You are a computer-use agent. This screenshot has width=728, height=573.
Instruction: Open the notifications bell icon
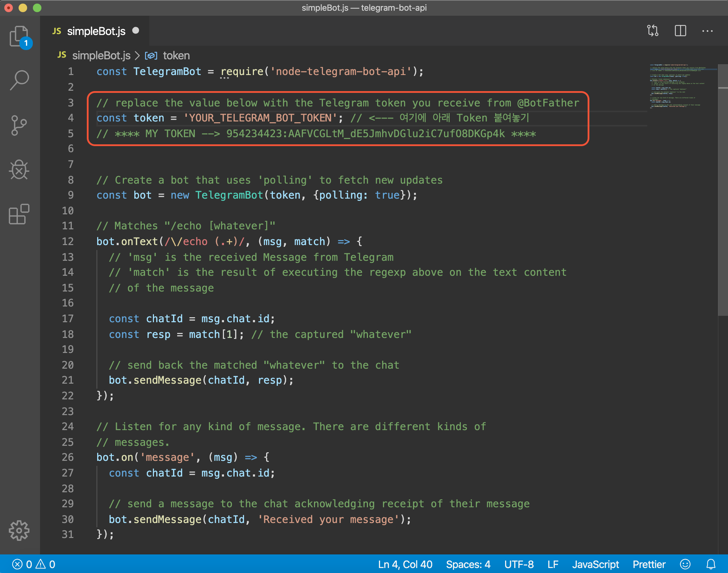(711, 564)
